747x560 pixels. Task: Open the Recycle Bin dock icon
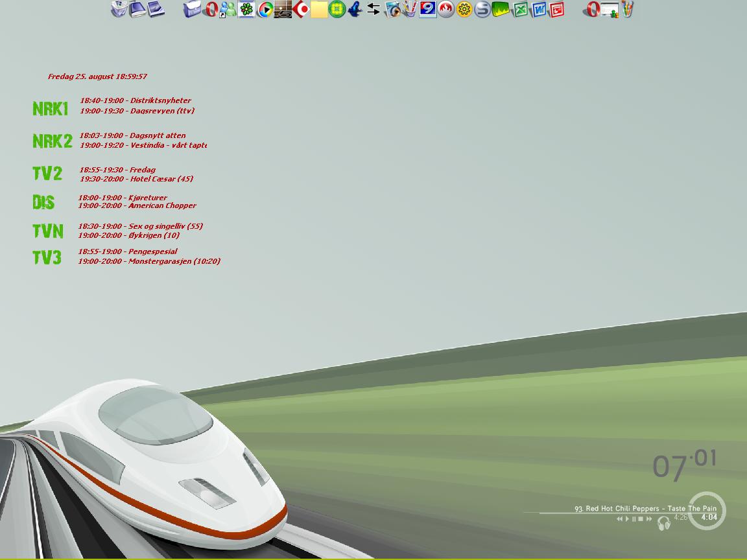[x=119, y=9]
